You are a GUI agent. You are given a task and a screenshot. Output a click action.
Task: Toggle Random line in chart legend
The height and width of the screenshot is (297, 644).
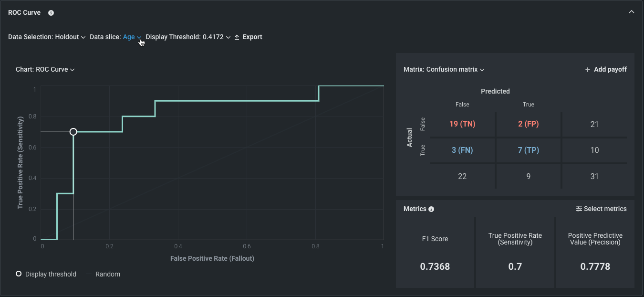tap(107, 274)
